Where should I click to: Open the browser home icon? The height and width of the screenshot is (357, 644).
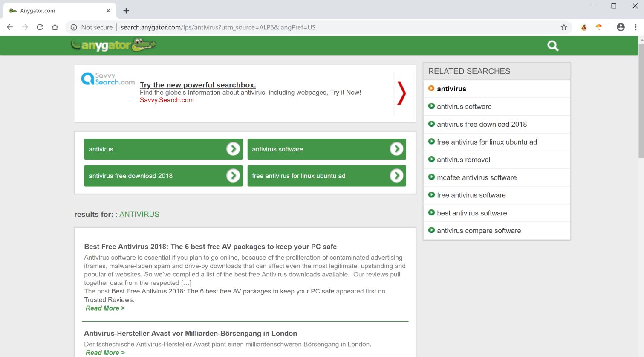click(x=55, y=27)
